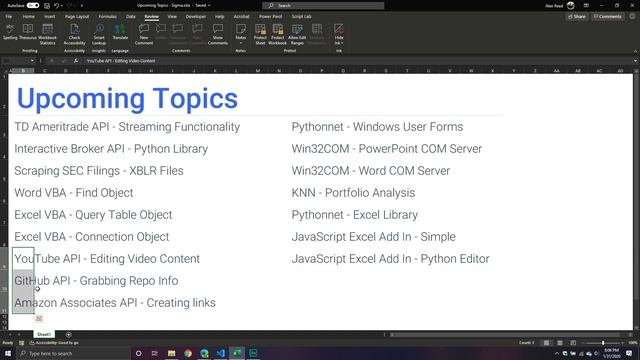Open the File menu
This screenshot has height=360, width=640.
pyautogui.click(x=9, y=17)
